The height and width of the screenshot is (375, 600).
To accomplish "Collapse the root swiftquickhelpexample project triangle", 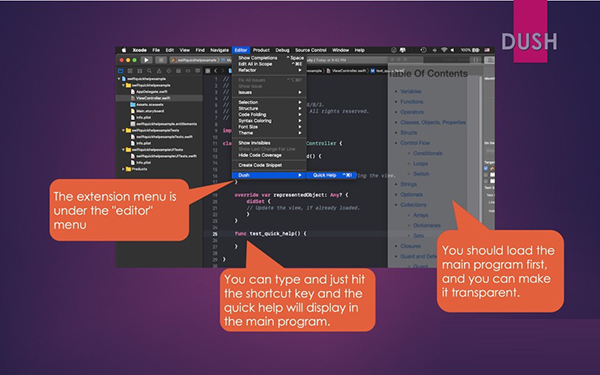I will pyautogui.click(x=119, y=79).
